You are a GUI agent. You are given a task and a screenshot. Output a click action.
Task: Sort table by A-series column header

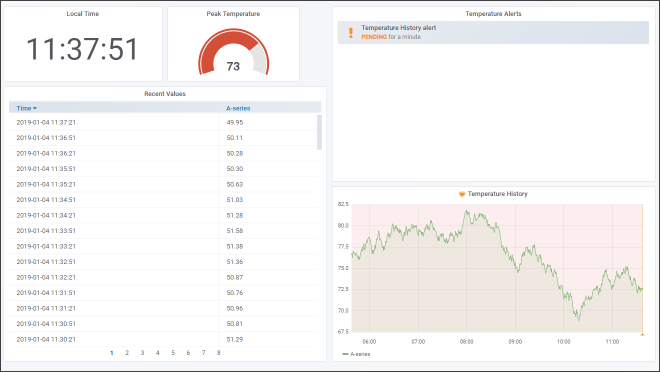[238, 109]
